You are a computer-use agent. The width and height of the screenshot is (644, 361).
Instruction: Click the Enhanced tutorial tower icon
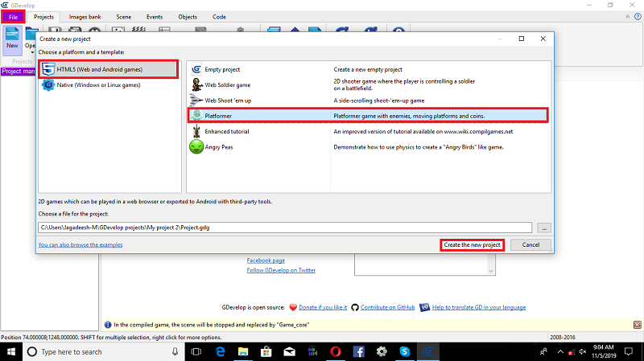coord(196,131)
